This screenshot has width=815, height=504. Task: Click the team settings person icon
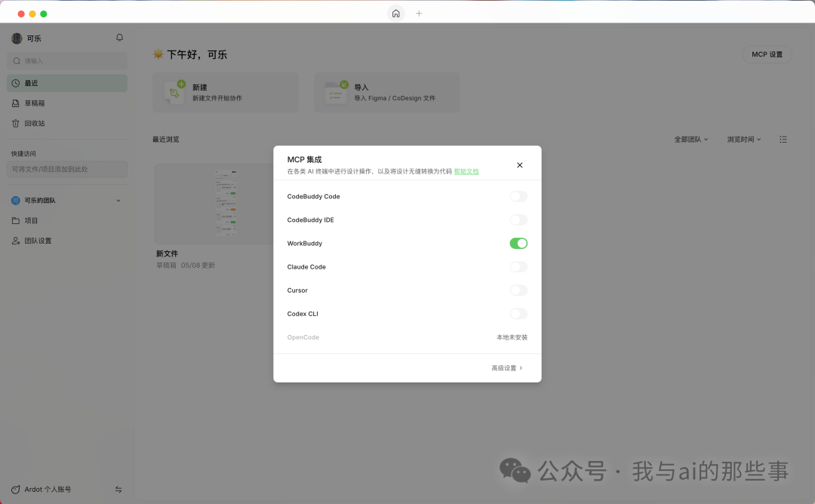point(16,241)
